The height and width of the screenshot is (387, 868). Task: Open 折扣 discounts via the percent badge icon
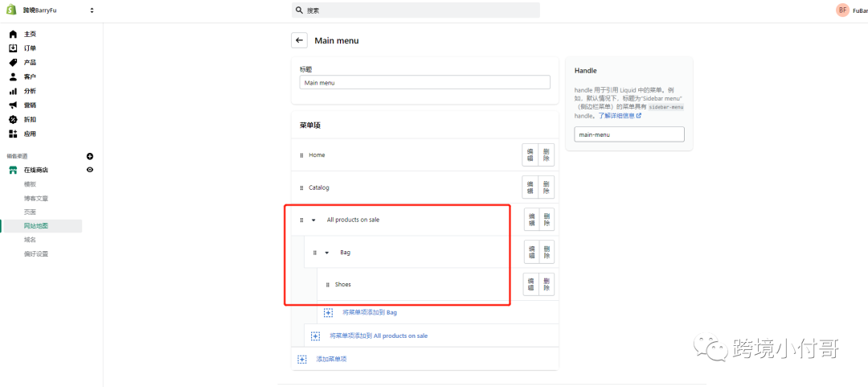click(14, 119)
